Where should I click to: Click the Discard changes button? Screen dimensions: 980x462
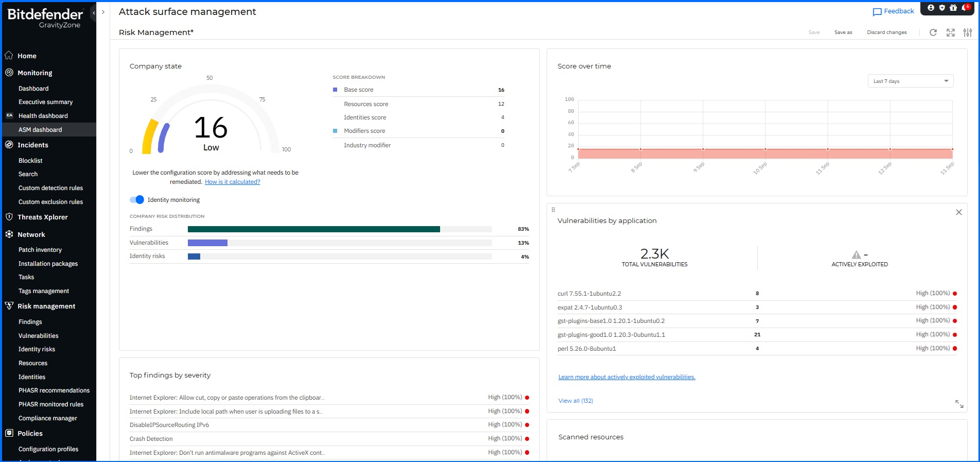pyautogui.click(x=886, y=32)
